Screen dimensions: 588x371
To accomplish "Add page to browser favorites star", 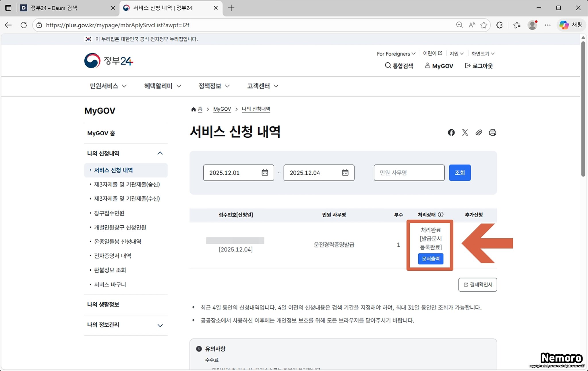I will [484, 25].
